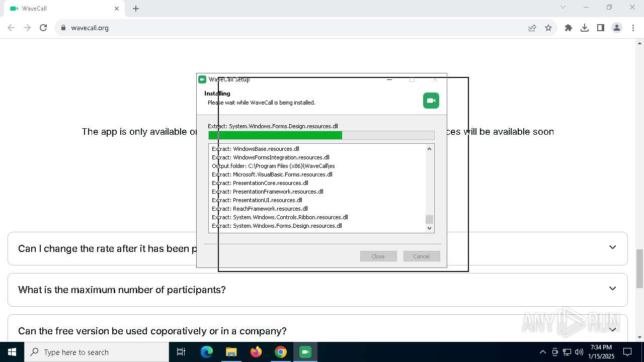Click the Close button in installer

coord(378,256)
